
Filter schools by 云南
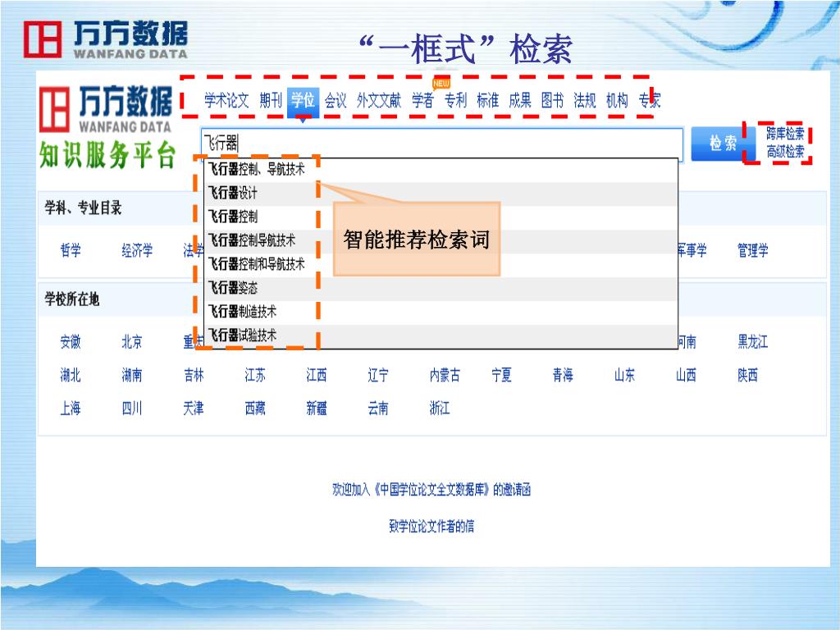(x=378, y=409)
